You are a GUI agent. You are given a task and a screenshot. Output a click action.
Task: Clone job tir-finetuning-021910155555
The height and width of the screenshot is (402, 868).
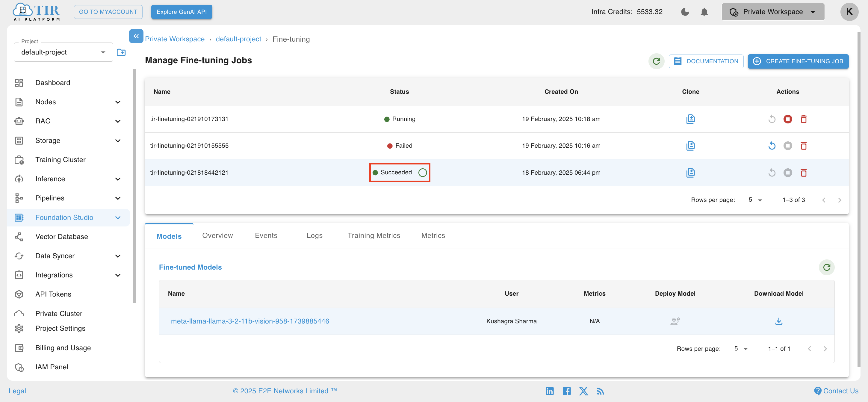point(690,146)
